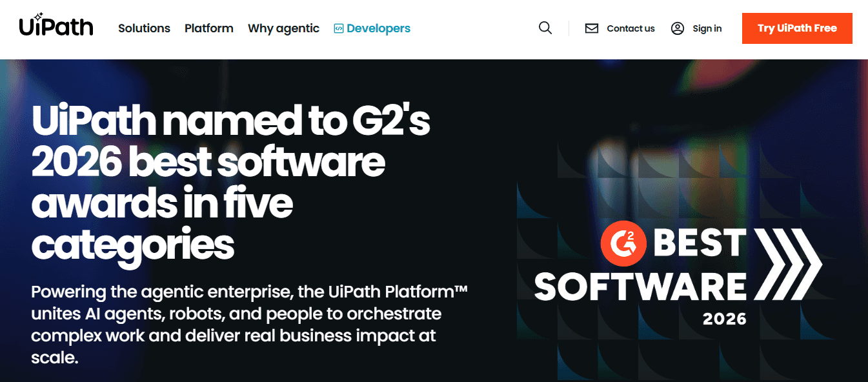
Task: Click the white chevron arrows graphic
Action: (789, 264)
